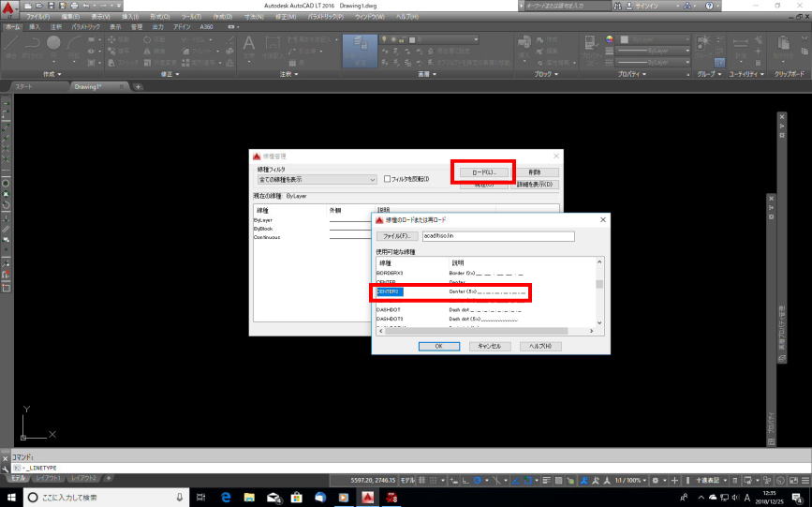Open the action center notification icon
This screenshot has width=812, height=507.
click(x=798, y=497)
